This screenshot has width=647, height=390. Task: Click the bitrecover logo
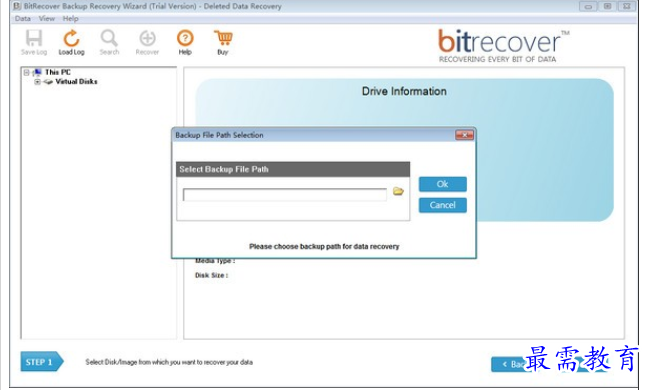pos(503,46)
